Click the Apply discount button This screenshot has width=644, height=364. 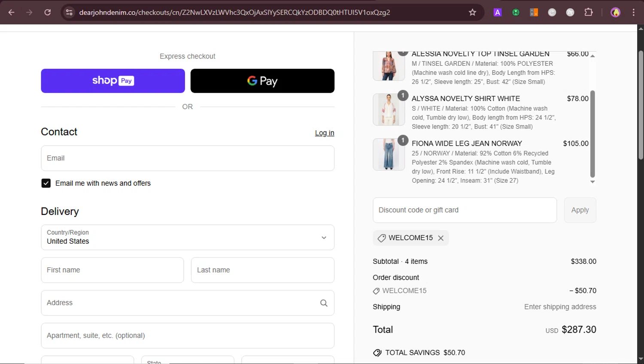[580, 210]
